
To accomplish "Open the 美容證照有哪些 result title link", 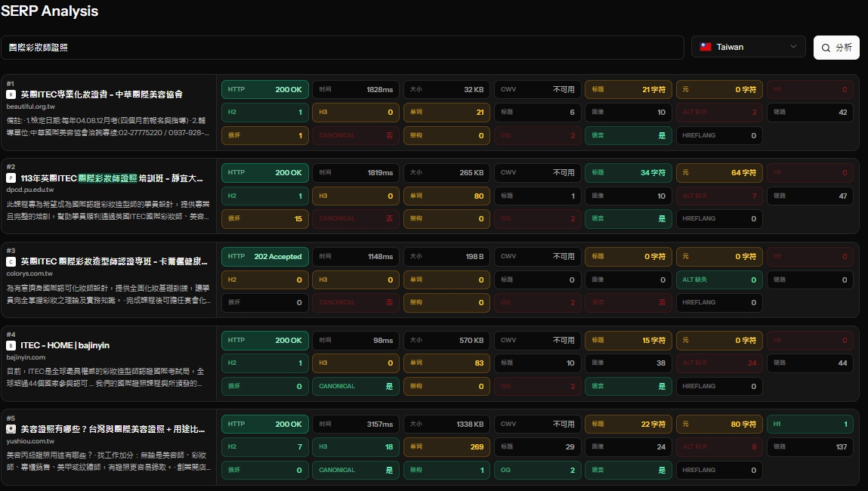I will [x=113, y=429].
